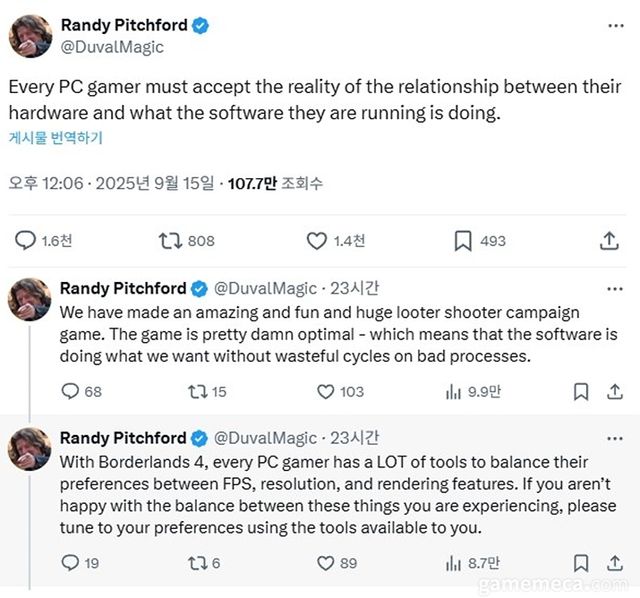640x598 pixels.
Task: Open more options on the main post
Action: tap(616, 24)
